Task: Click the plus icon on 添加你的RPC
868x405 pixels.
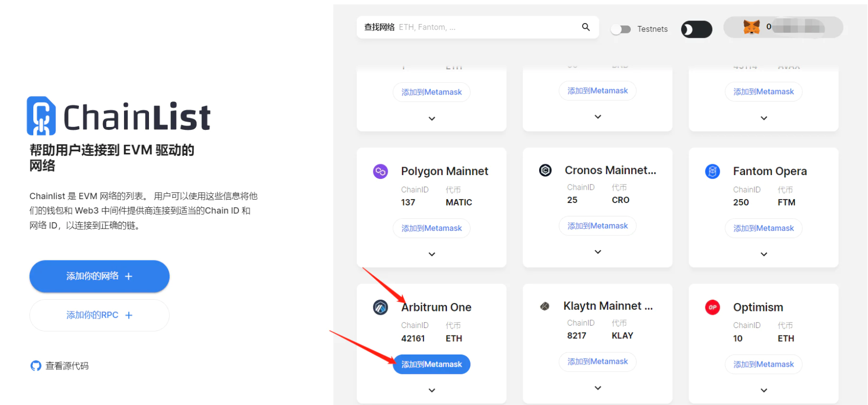Action: (x=129, y=315)
